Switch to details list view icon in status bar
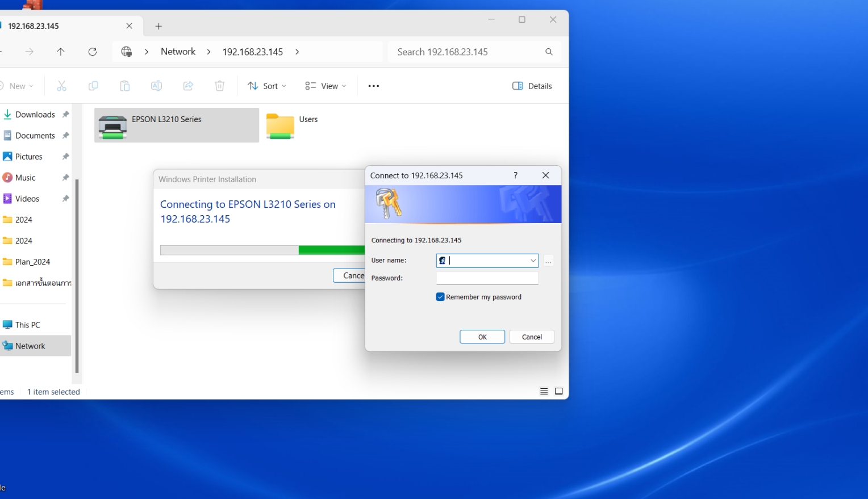 point(544,392)
